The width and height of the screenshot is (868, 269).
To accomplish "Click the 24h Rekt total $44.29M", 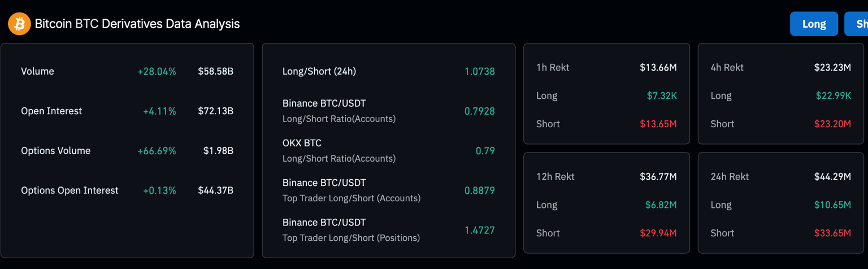I will [832, 177].
